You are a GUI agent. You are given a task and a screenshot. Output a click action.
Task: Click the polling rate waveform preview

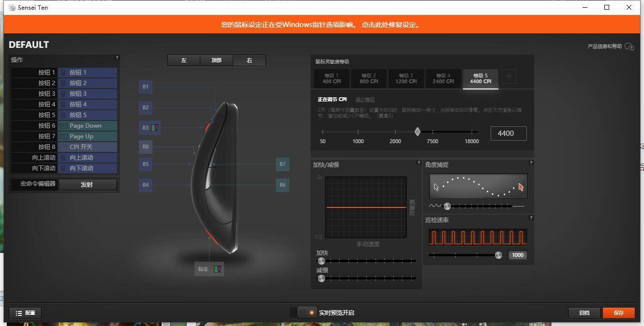click(x=478, y=237)
